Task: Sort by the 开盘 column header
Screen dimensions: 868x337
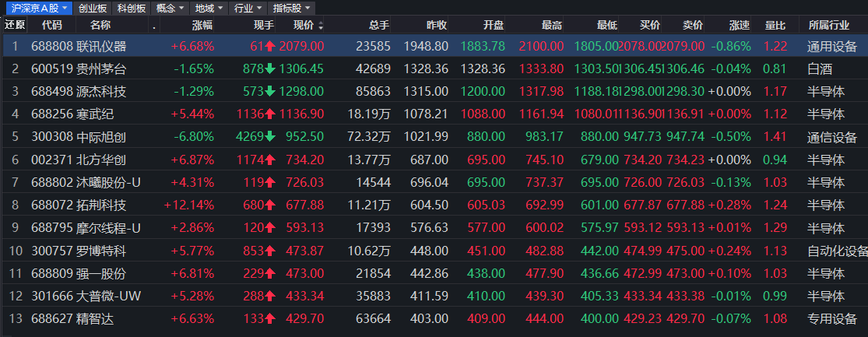Action: 494,25
